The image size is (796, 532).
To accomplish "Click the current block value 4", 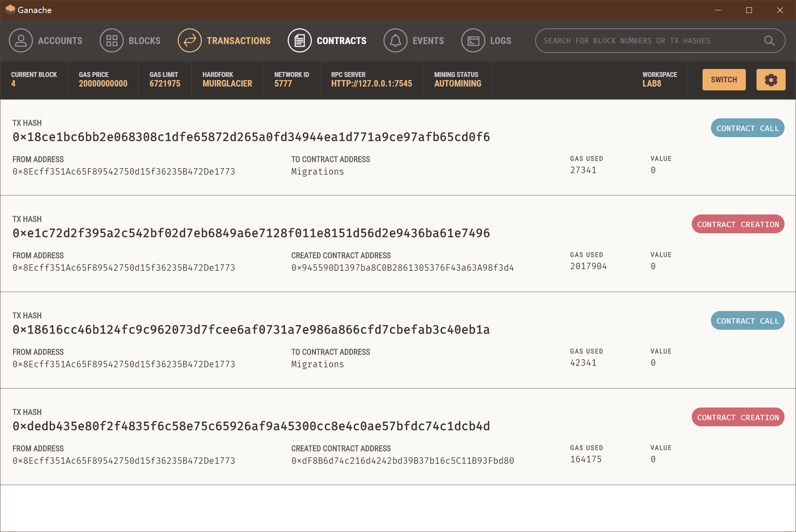I will coord(13,83).
